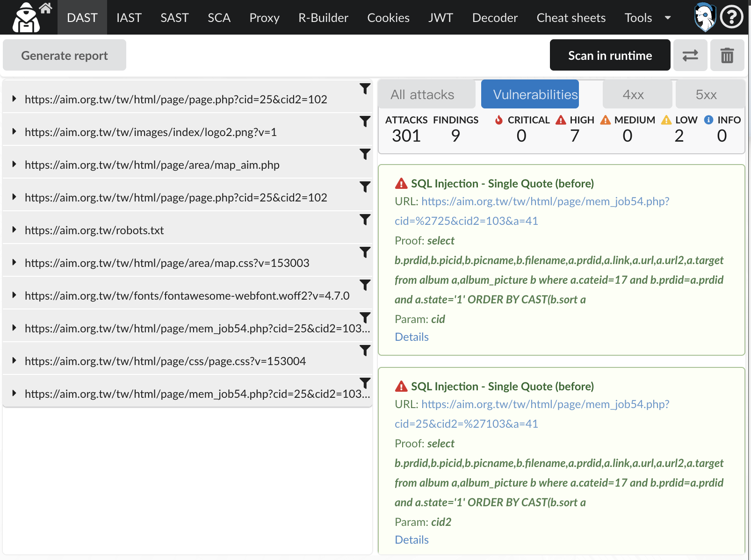Screen dimensions: 751x560
Task: Go to the Proxy tab
Action: click(x=264, y=17)
